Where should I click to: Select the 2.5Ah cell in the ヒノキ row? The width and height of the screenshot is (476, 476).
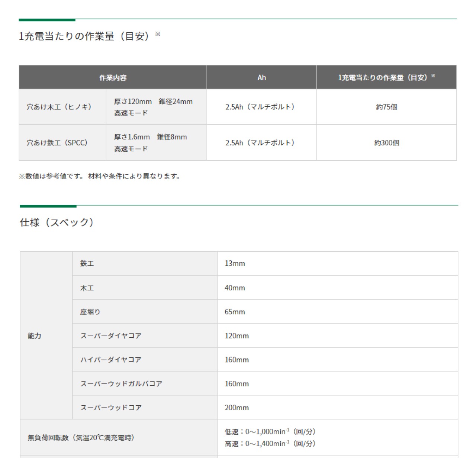[x=262, y=107]
